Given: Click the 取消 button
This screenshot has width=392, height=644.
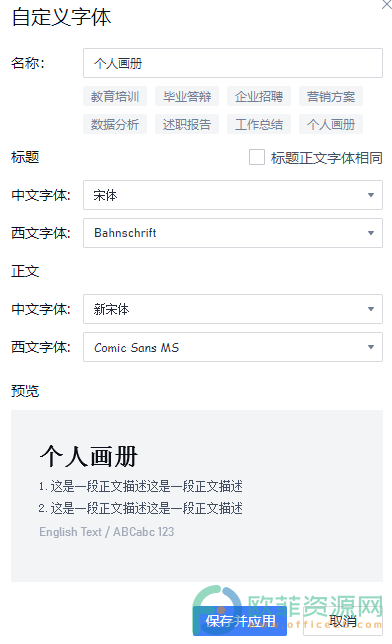Looking at the screenshot, I should tap(343, 621).
